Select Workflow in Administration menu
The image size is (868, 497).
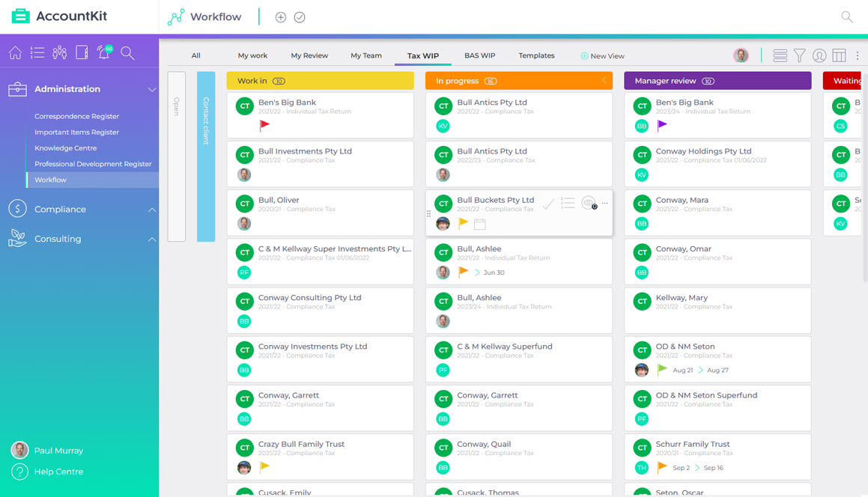coord(92,180)
